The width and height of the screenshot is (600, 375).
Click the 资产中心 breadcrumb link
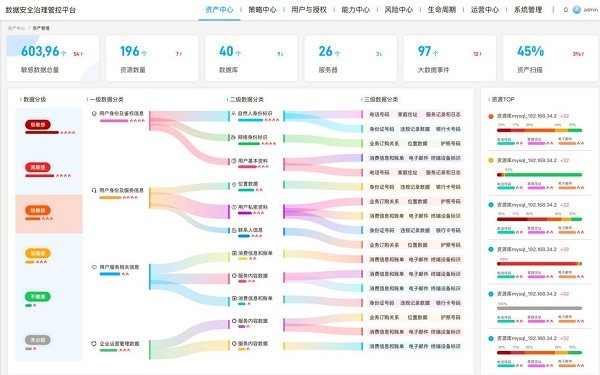pyautogui.click(x=16, y=28)
